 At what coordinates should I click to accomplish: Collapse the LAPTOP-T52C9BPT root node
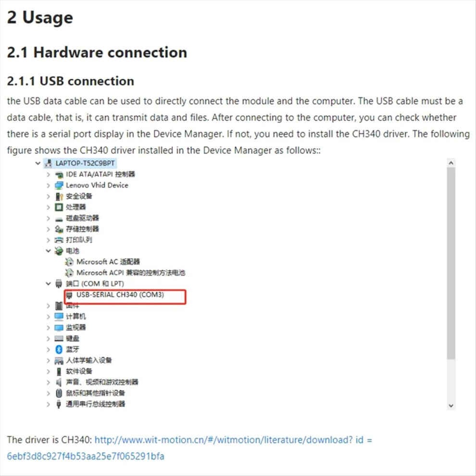pos(38,163)
